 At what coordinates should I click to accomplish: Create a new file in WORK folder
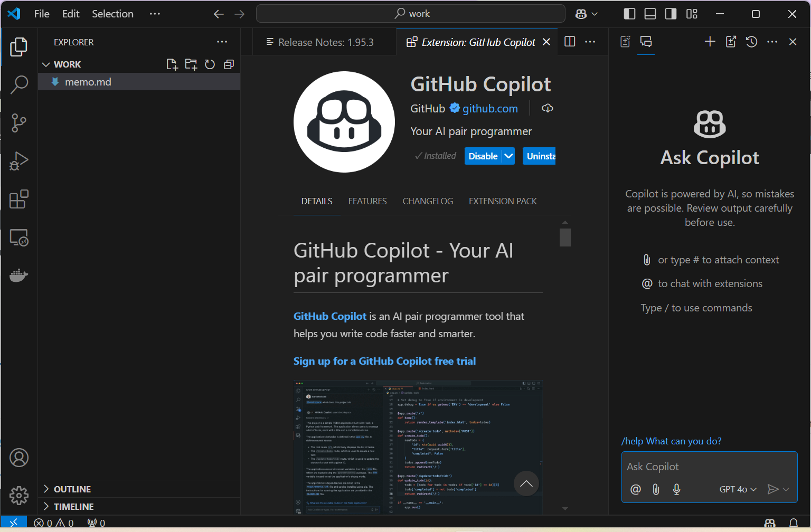172,64
